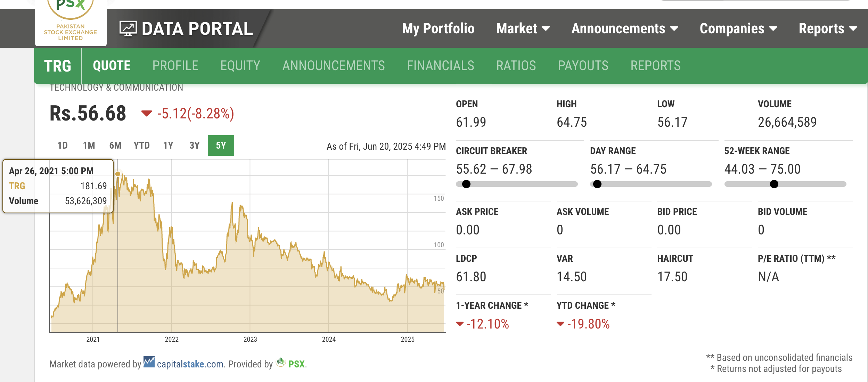868x382 pixels.
Task: Open My Portfolio link
Action: click(438, 28)
